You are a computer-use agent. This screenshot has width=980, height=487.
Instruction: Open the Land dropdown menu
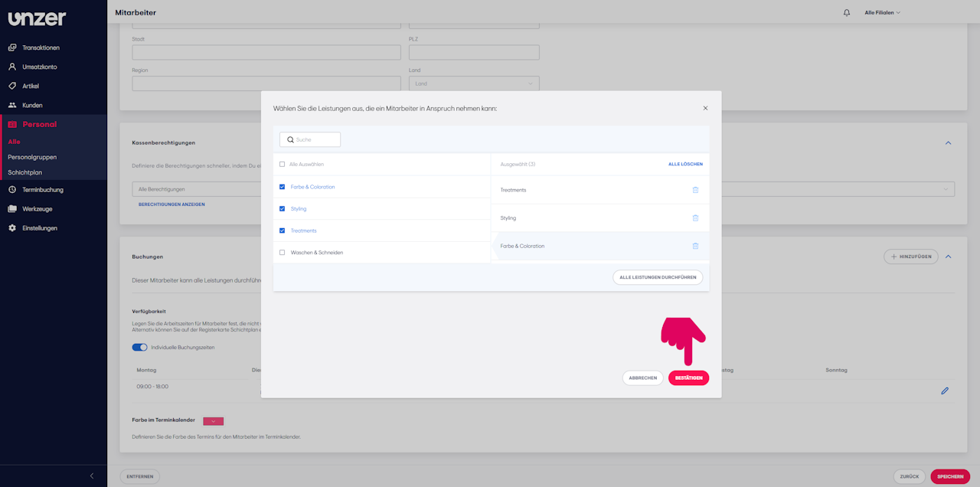click(473, 83)
